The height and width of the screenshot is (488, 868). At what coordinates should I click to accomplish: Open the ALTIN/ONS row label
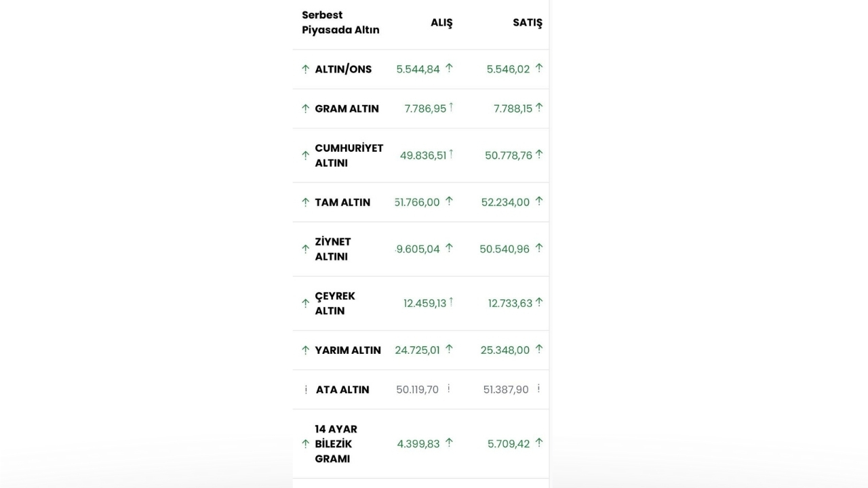(x=343, y=69)
